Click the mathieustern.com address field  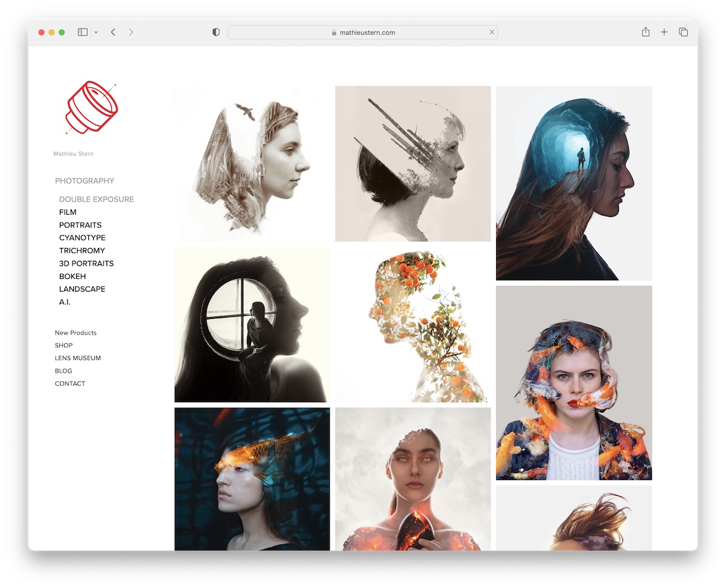(x=363, y=33)
